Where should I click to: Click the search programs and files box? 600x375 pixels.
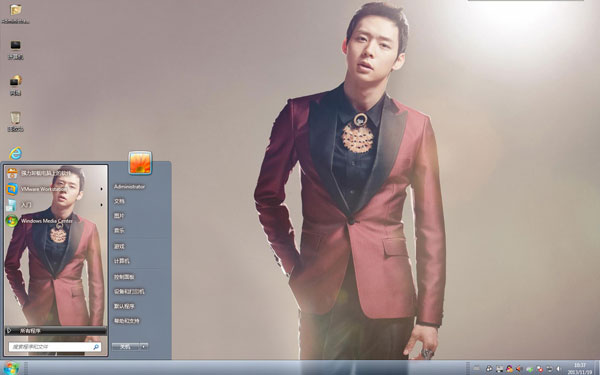point(55,347)
